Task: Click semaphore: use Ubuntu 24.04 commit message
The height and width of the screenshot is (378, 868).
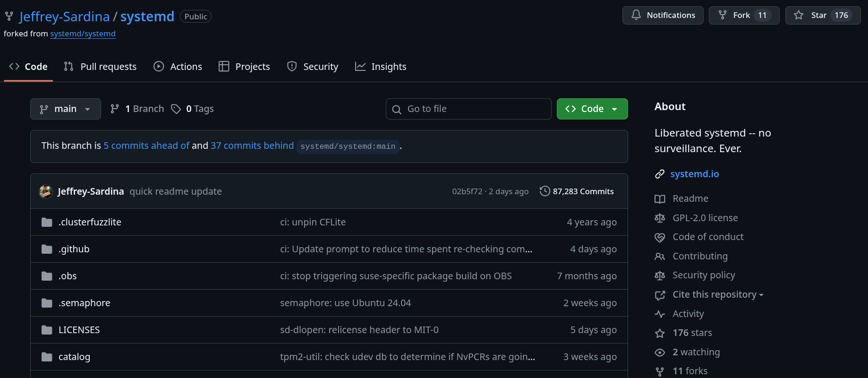Action: (x=346, y=303)
